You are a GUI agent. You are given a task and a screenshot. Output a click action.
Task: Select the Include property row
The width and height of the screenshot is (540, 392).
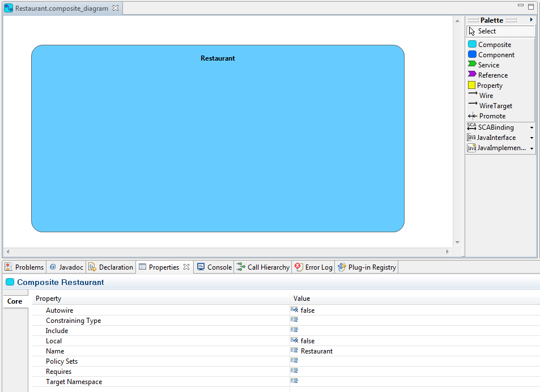[x=286, y=331]
